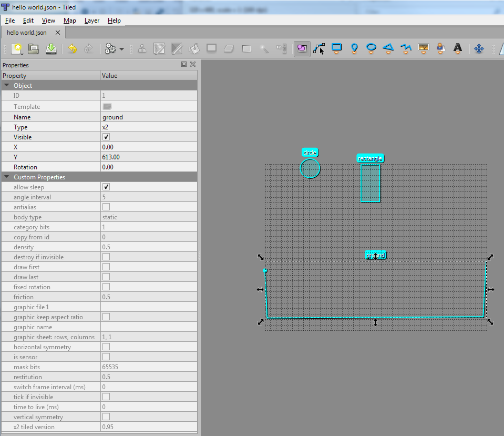Viewport: 504px width, 436px height.
Task: Open the File menu
Action: click(x=10, y=21)
